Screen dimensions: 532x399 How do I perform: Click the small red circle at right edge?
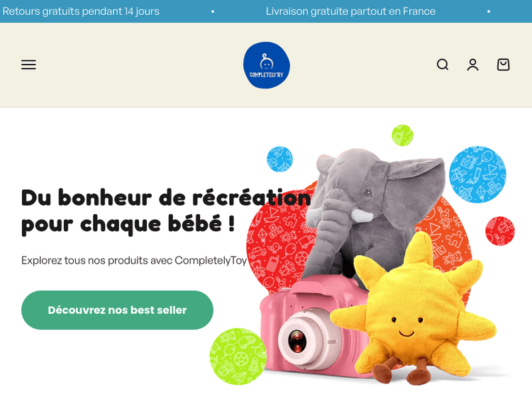[x=500, y=231]
